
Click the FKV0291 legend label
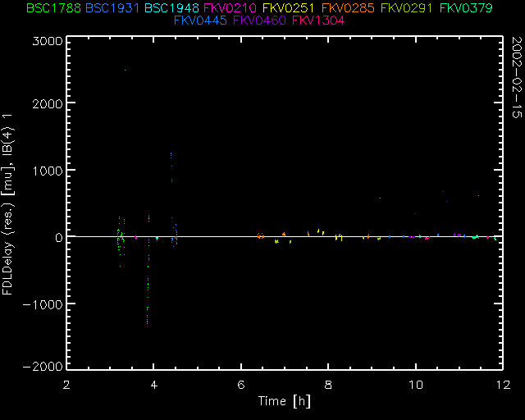pos(408,8)
